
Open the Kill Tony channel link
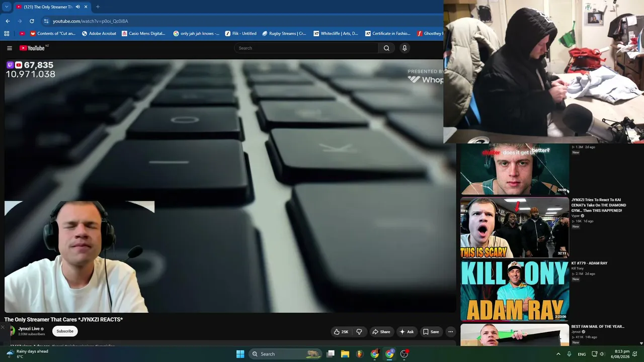[x=578, y=268]
